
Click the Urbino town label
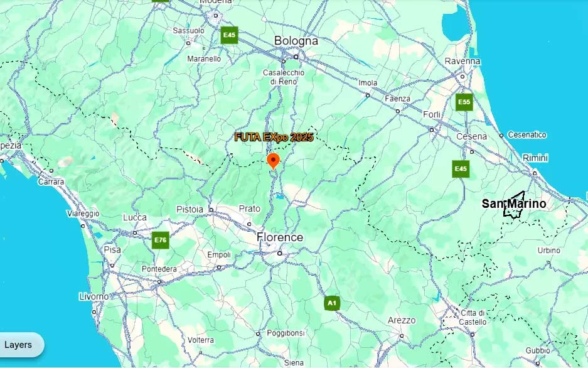(x=548, y=250)
